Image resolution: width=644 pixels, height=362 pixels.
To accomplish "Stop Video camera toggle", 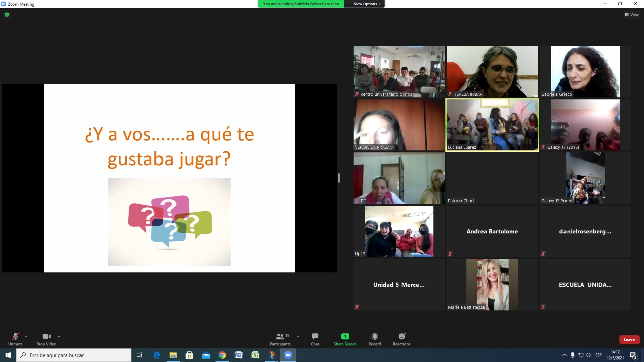I will (x=46, y=339).
